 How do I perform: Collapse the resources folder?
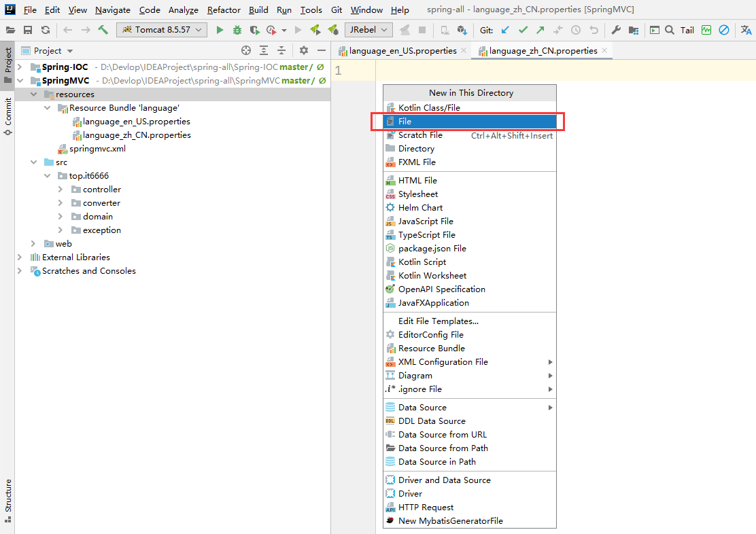pos(33,94)
